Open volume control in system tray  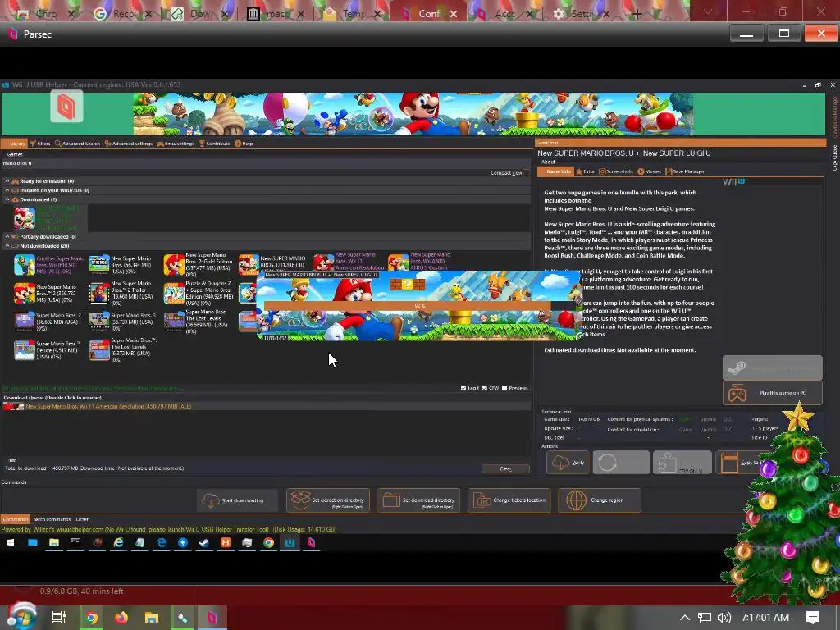(724, 618)
